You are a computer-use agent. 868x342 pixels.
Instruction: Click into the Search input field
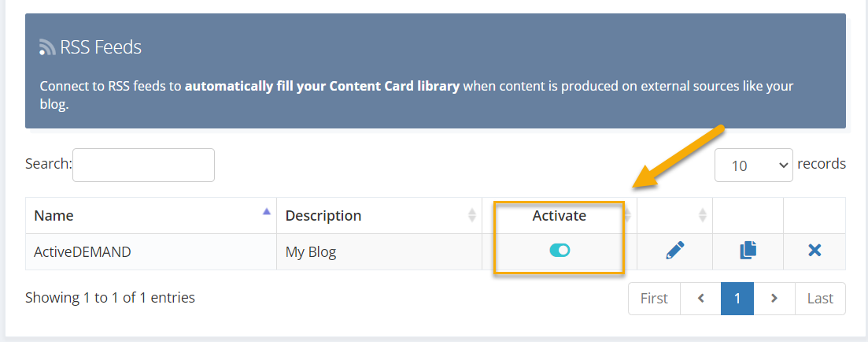143,165
